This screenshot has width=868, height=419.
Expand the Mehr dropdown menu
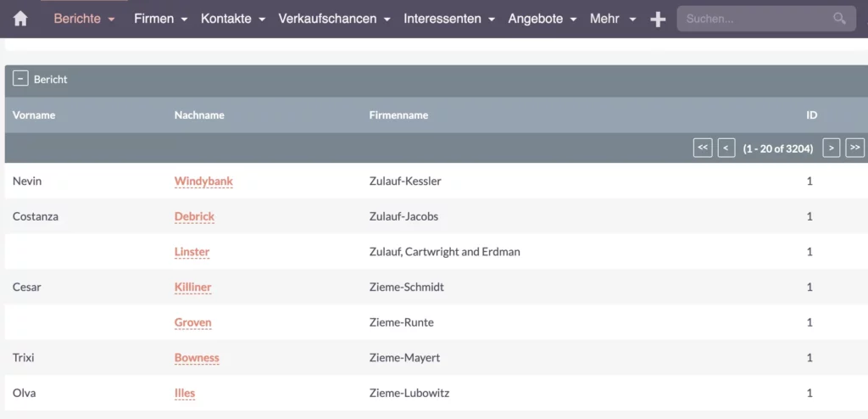click(x=613, y=19)
